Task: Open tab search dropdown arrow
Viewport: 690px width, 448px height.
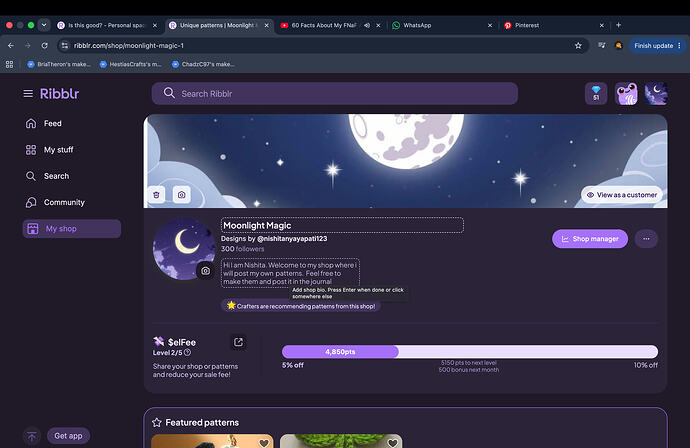Action: tap(44, 25)
